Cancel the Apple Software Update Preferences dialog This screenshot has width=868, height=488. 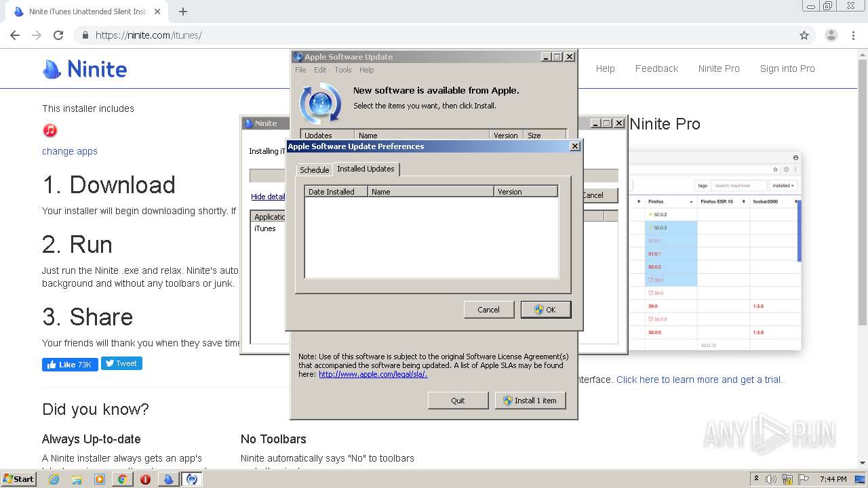pyautogui.click(x=488, y=309)
